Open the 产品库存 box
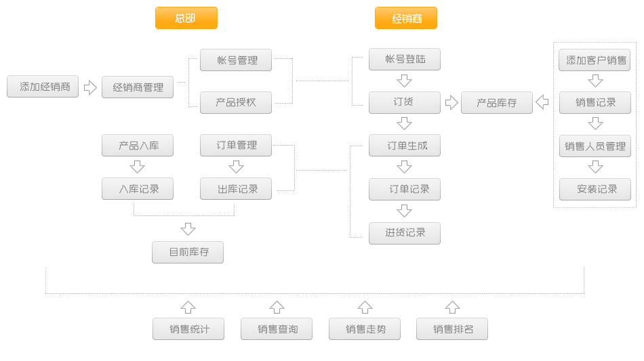The height and width of the screenshot is (361, 644). point(497,103)
